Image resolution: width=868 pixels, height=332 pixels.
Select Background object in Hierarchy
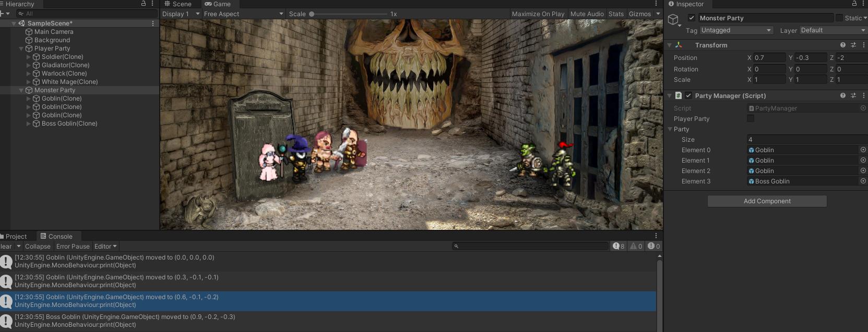tap(52, 40)
